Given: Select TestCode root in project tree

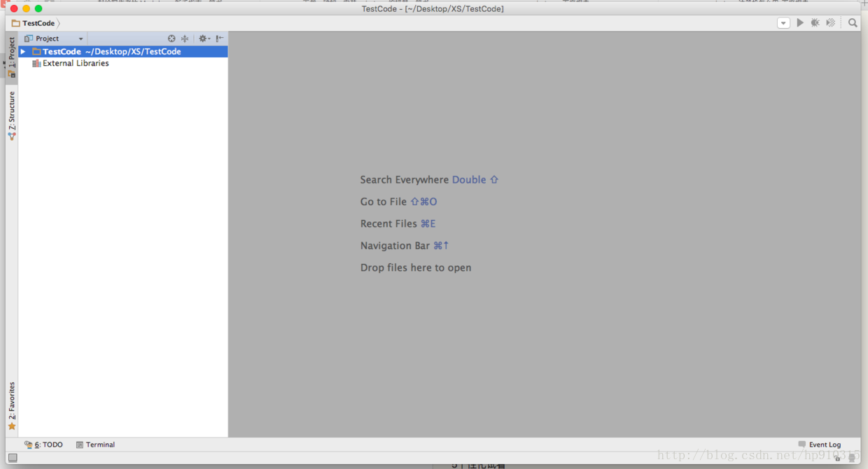Looking at the screenshot, I should coord(123,52).
